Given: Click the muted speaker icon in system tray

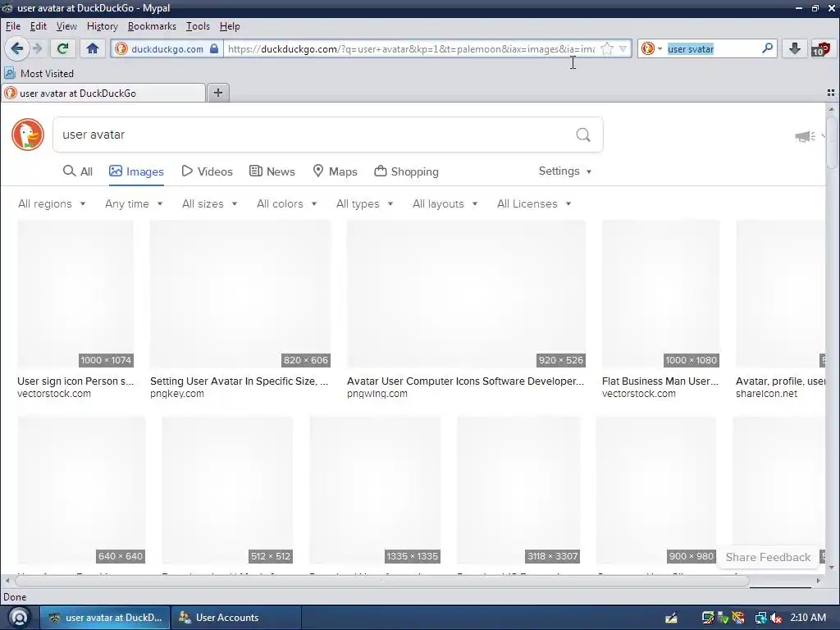Looking at the screenshot, I should click(776, 619).
